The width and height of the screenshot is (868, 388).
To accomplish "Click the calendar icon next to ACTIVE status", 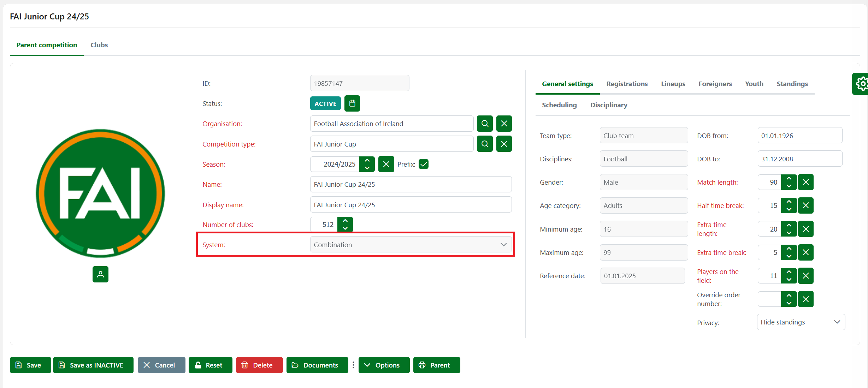I will click(x=352, y=103).
